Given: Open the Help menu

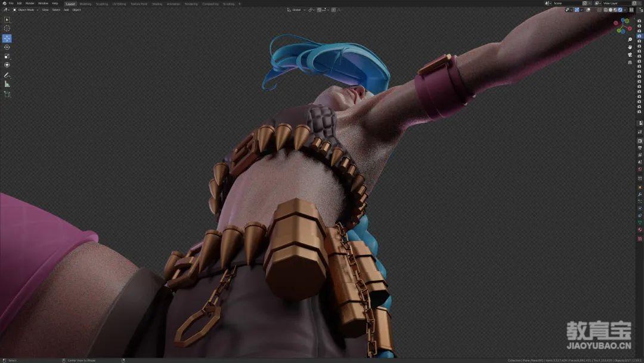Looking at the screenshot, I should click(55, 4).
